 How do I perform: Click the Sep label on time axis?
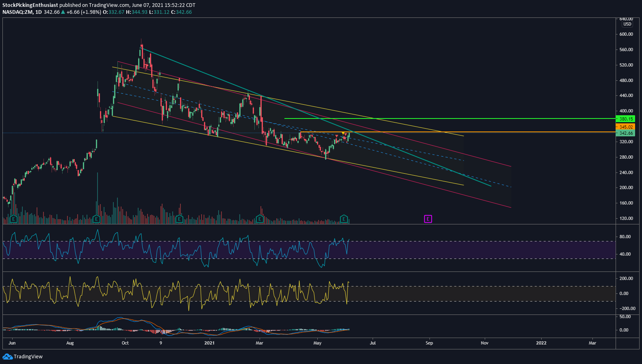coord(429,343)
